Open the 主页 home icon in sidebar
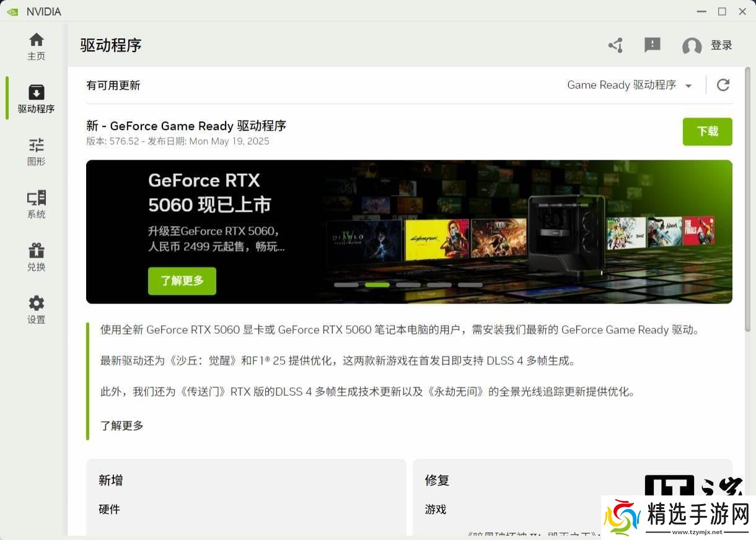This screenshot has width=756, height=540. click(37, 40)
